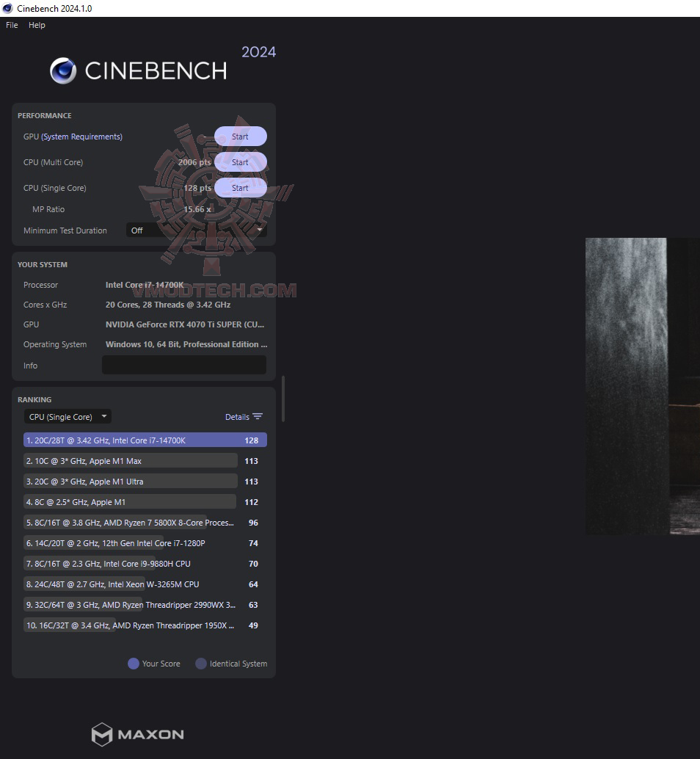Click the GPU (System Requirements) label
Image resolution: width=700 pixels, height=759 pixels.
tap(73, 137)
